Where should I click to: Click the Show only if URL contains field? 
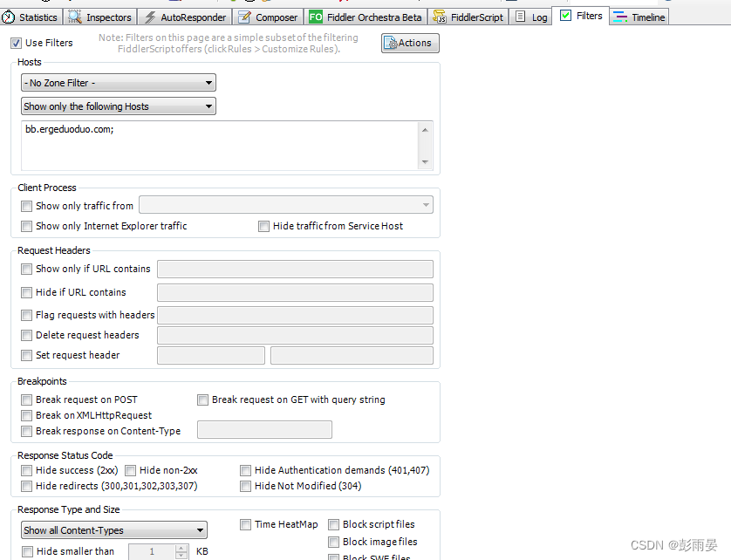coord(295,269)
